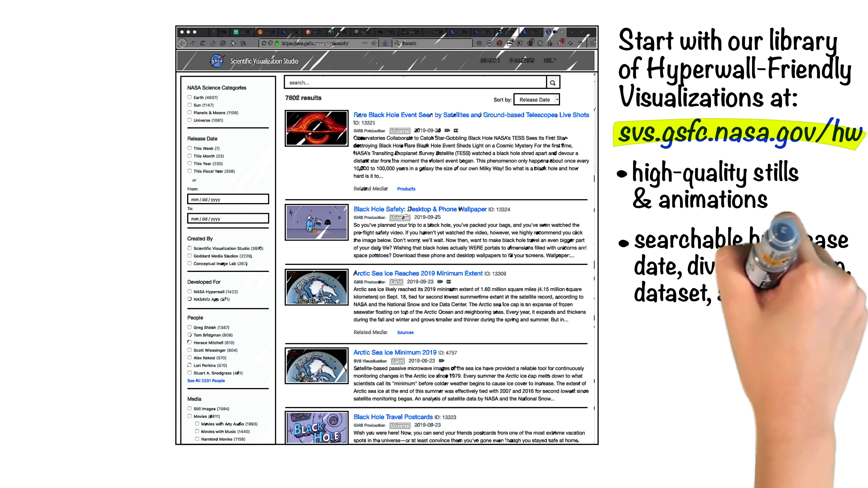Reload the page with the refresh icon
868x488 pixels.
coord(203,43)
